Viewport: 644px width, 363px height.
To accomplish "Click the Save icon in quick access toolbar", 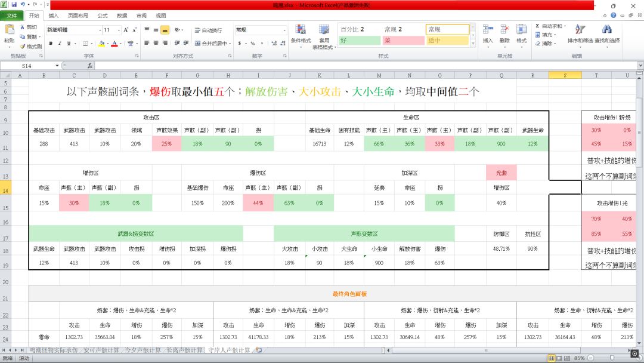I will 14,5.
